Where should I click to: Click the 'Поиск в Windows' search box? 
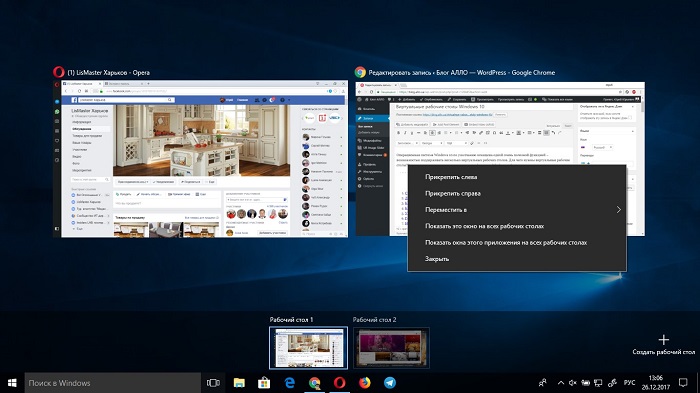pos(112,383)
